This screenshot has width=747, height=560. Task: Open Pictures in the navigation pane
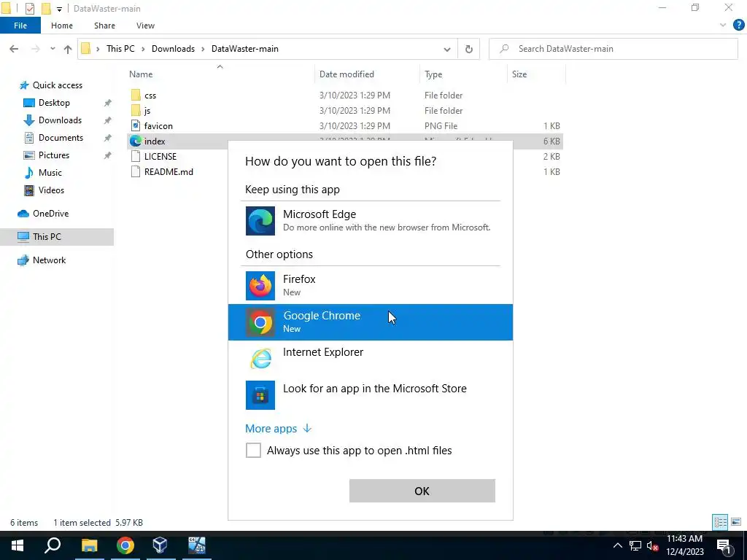click(54, 155)
